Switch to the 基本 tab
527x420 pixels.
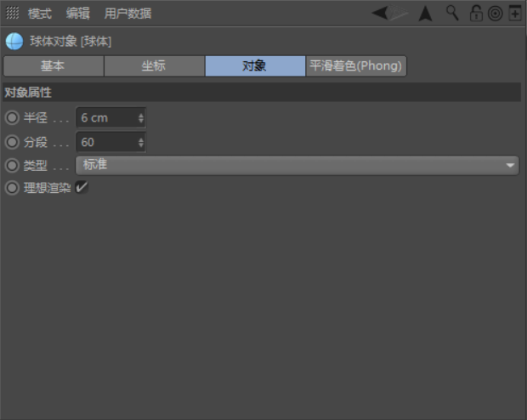coord(53,66)
